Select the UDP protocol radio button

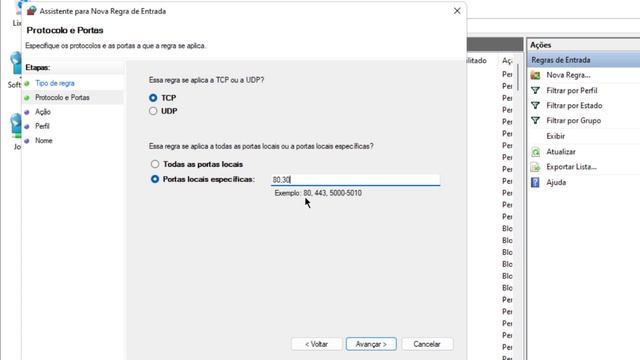[153, 111]
